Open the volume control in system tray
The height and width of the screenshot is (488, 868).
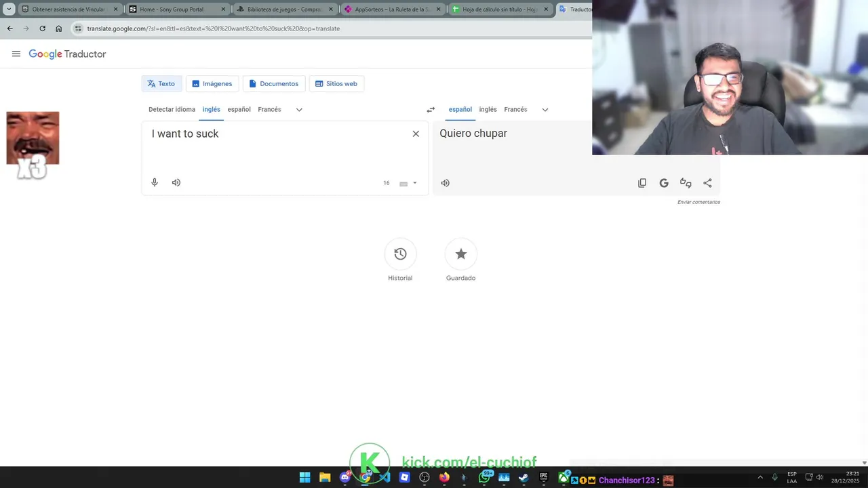pyautogui.click(x=819, y=478)
